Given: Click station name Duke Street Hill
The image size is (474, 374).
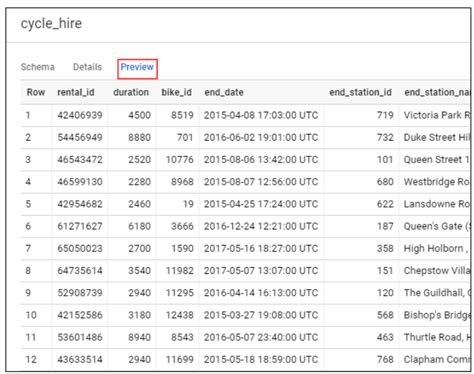Looking at the screenshot, I should pyautogui.click(x=437, y=137).
